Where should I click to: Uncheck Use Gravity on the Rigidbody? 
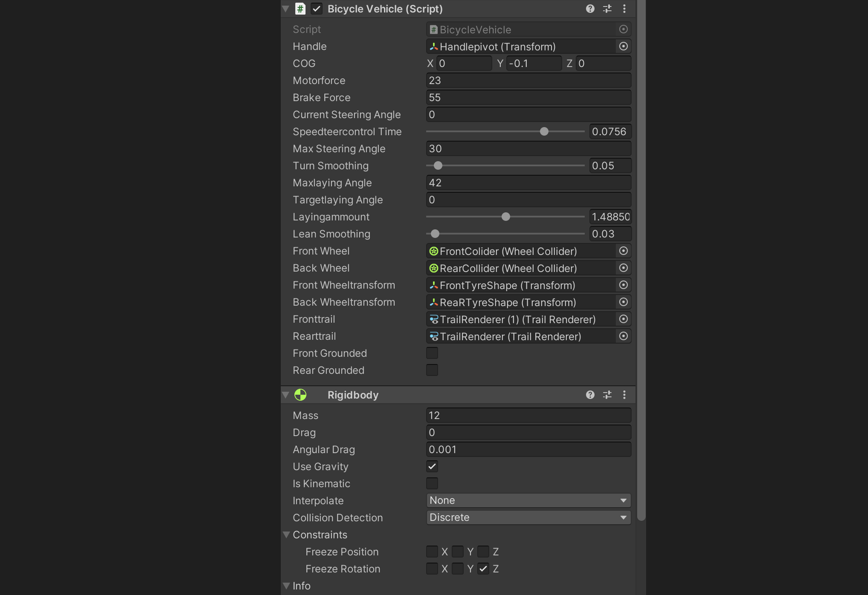tap(432, 466)
